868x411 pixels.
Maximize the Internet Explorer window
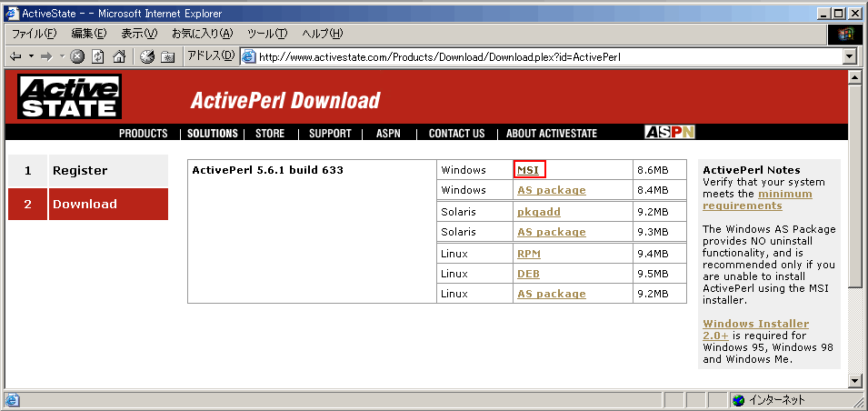(x=838, y=14)
